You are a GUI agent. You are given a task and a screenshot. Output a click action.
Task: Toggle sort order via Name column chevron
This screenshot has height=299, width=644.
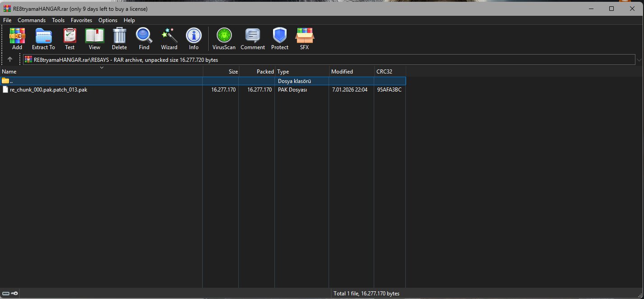click(x=102, y=68)
